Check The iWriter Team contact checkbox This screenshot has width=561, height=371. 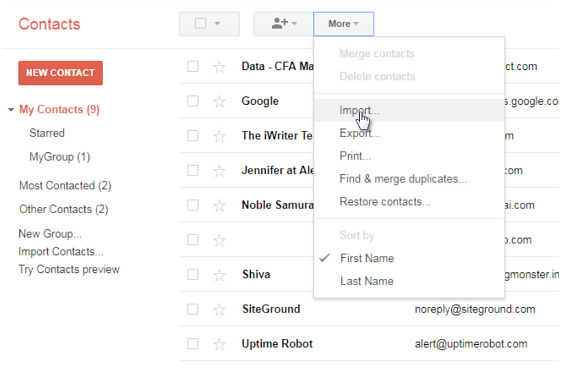pos(193,136)
